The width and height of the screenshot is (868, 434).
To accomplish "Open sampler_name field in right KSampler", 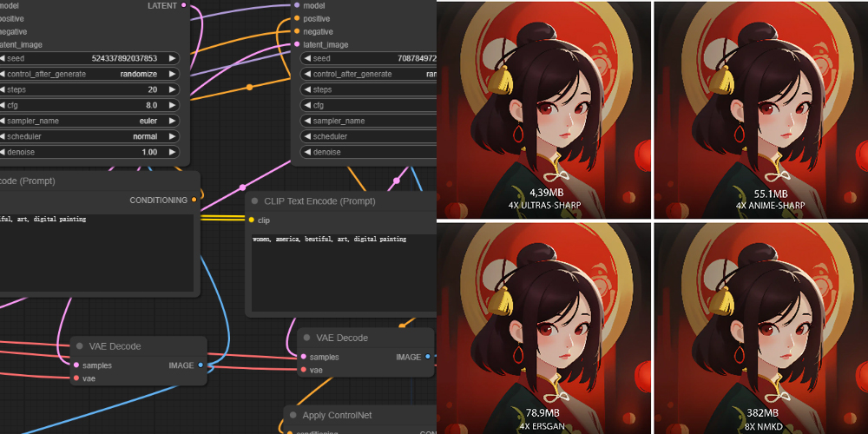I will pyautogui.click(x=368, y=121).
